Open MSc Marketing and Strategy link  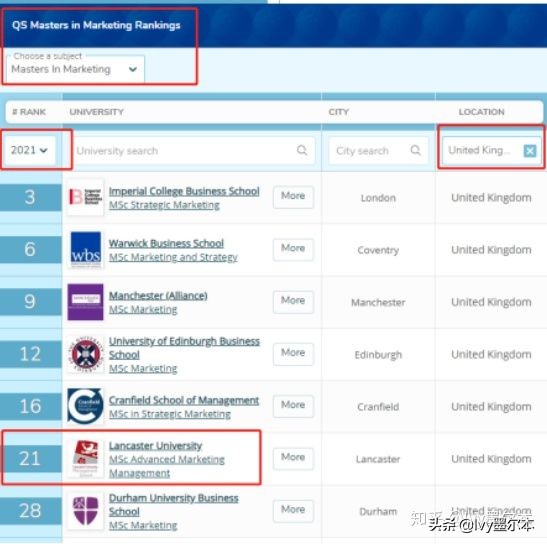tap(173, 257)
